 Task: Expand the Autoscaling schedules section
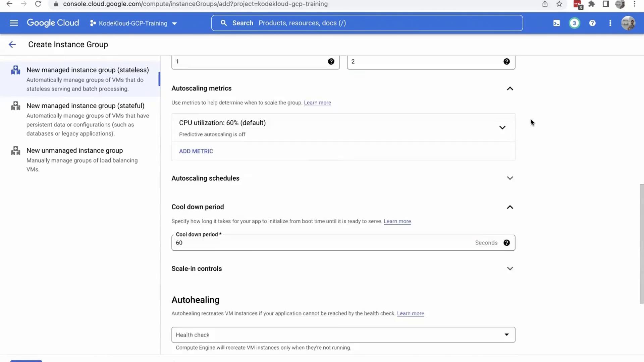(x=510, y=178)
